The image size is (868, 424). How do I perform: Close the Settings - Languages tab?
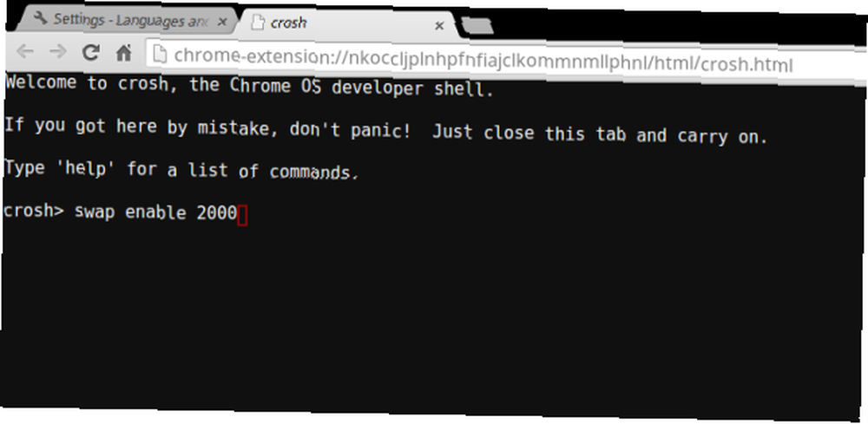222,23
